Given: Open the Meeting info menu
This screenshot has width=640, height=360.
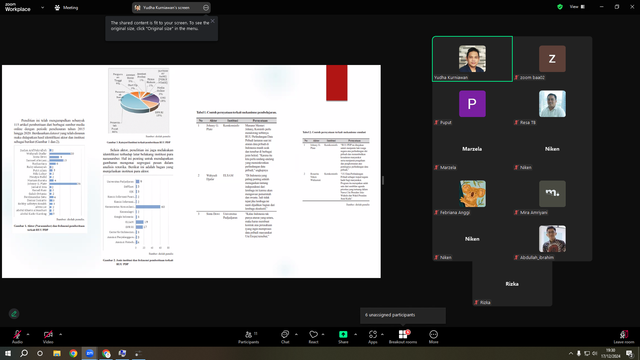Looking at the screenshot, I should click(x=66, y=7).
